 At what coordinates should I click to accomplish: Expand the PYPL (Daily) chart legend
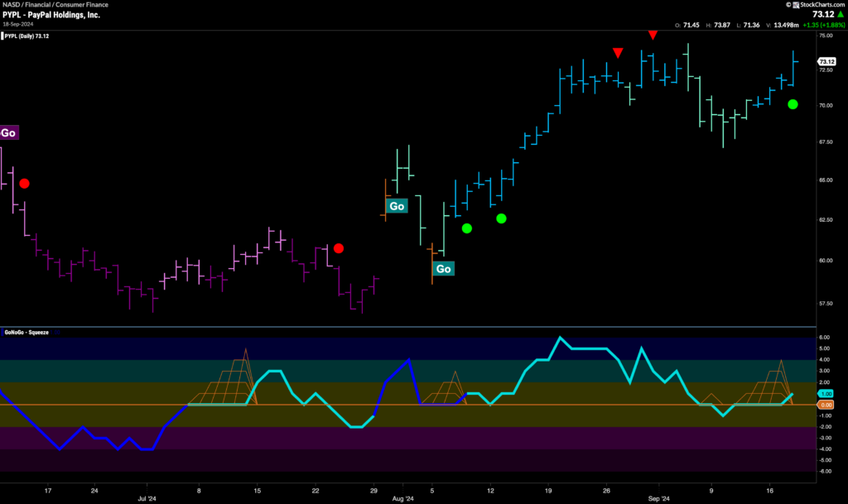click(x=28, y=36)
